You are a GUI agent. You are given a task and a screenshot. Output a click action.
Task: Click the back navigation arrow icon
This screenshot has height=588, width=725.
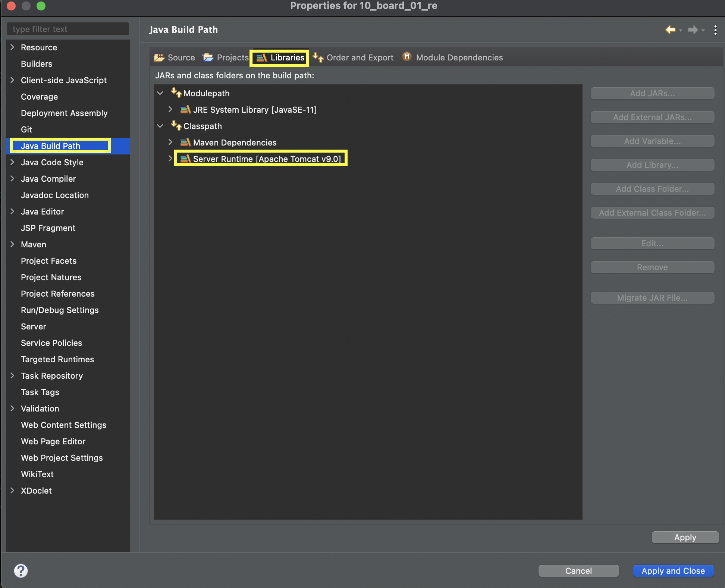(x=670, y=29)
